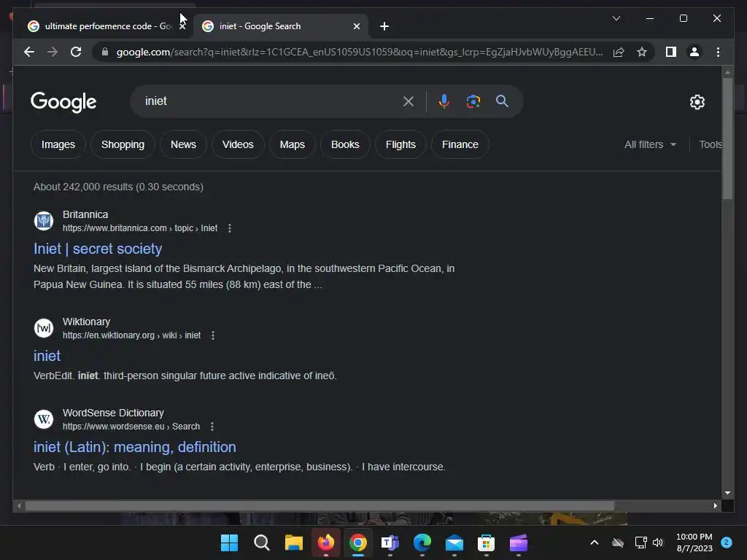Filter results by Maps
This screenshot has width=747, height=560.
tap(292, 144)
